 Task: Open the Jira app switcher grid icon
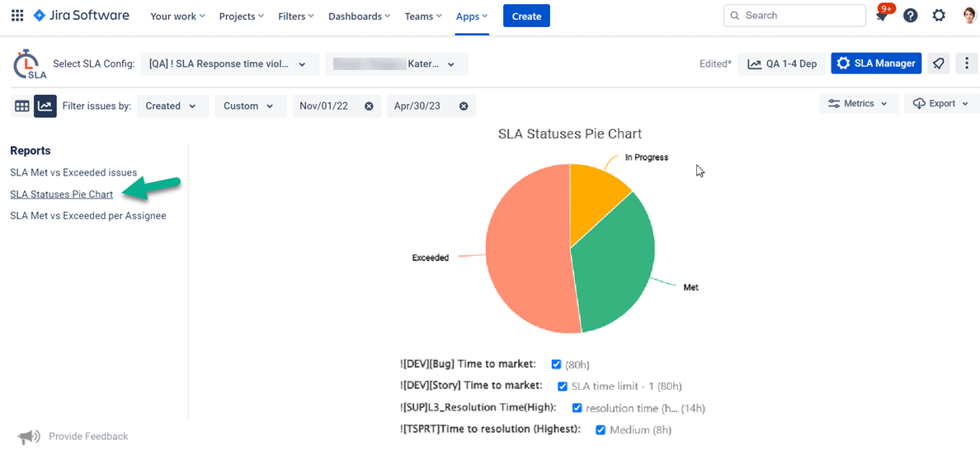[x=17, y=16]
